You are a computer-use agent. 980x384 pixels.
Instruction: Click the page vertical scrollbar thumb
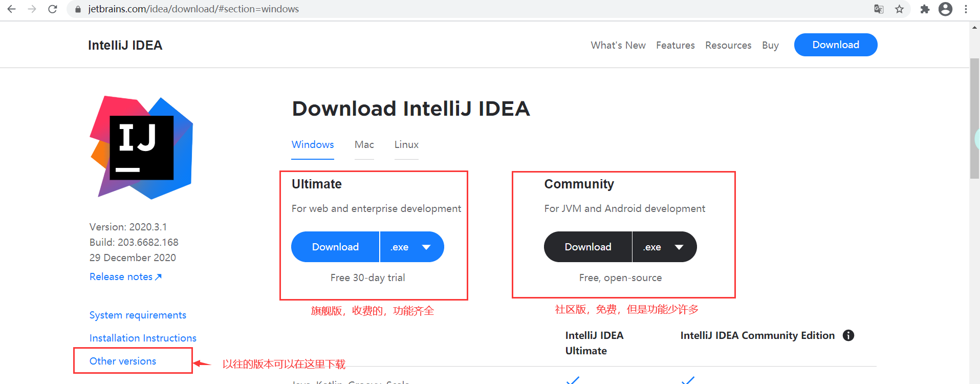tap(974, 118)
